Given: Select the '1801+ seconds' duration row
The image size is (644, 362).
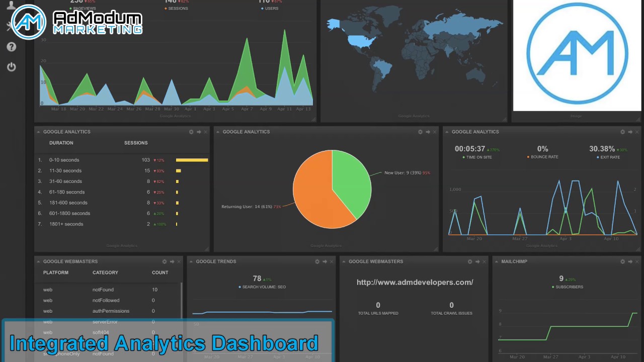Looking at the screenshot, I should (x=122, y=224).
